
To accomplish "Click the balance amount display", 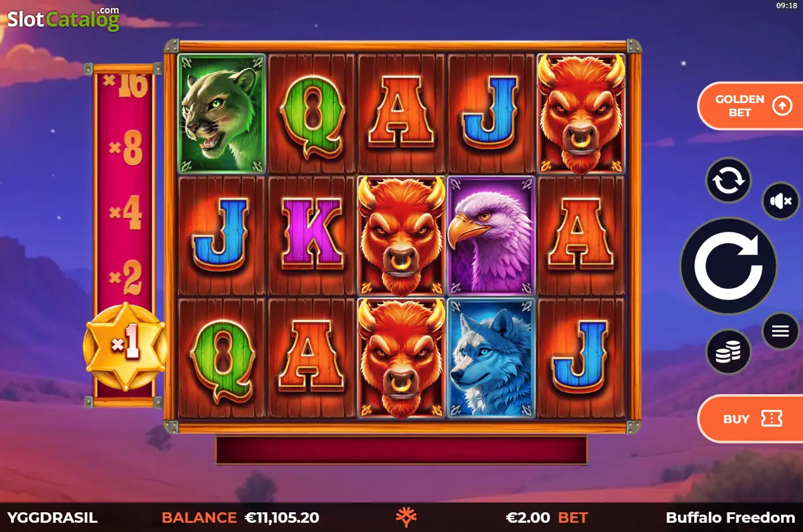I will coord(282,518).
